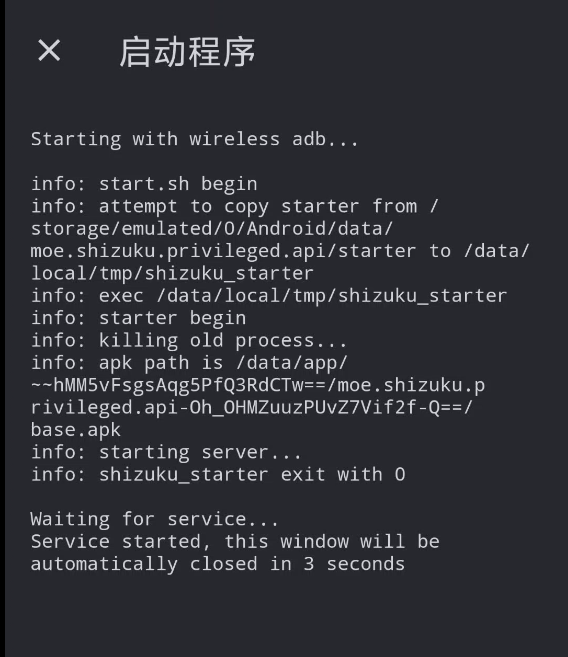568x657 pixels.
Task: Close the 启动程序 screen with X icon
Action: coord(49,51)
